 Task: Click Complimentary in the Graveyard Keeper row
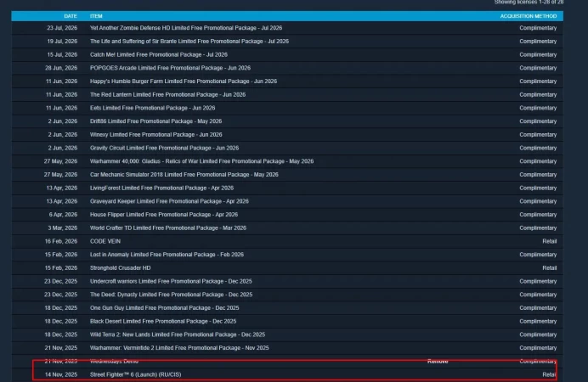[538, 201]
